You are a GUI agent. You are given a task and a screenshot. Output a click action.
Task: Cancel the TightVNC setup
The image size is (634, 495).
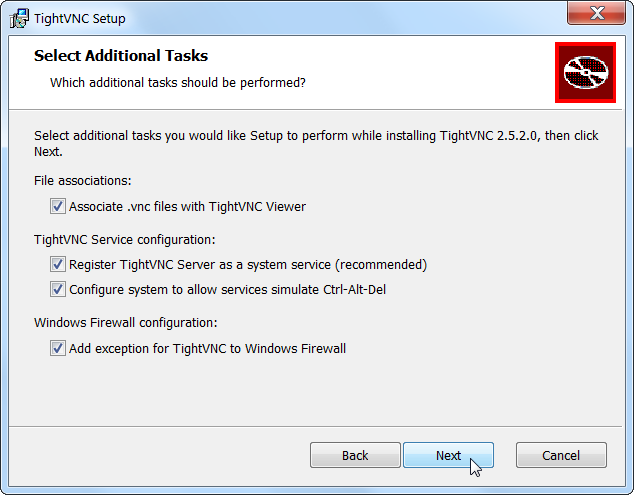561,455
